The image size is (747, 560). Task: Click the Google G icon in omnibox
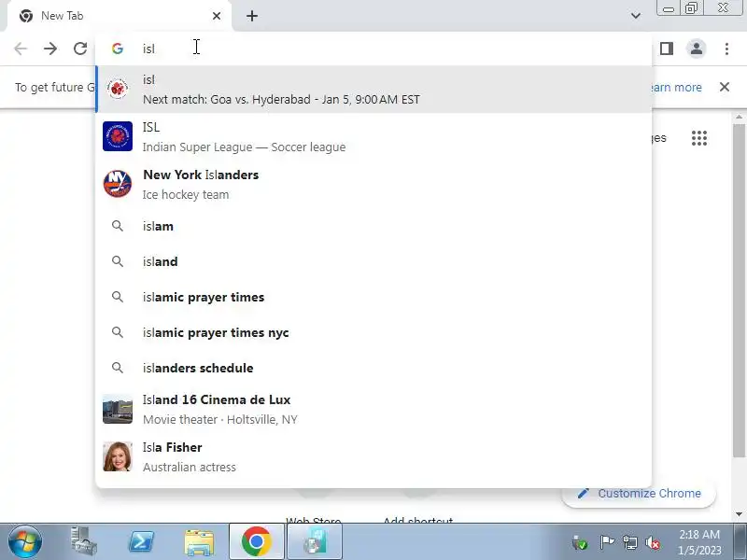click(x=118, y=49)
